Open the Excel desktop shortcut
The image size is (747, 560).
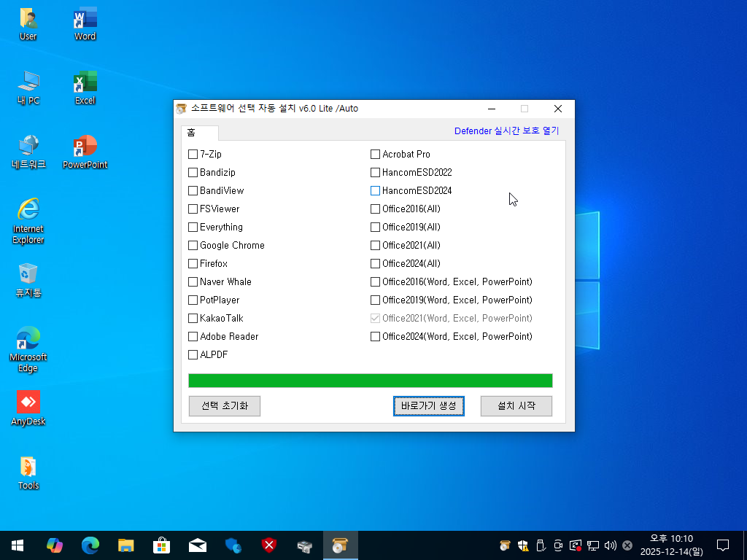85,87
